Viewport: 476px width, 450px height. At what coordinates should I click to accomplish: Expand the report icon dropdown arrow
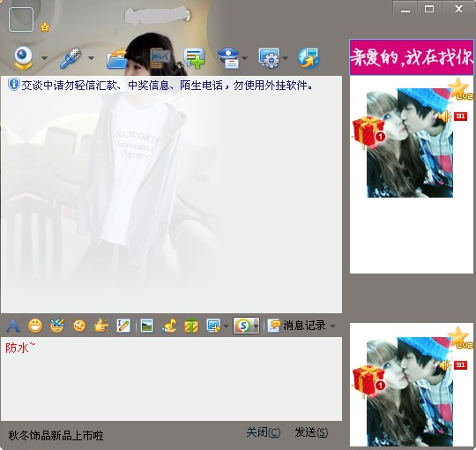click(245, 58)
